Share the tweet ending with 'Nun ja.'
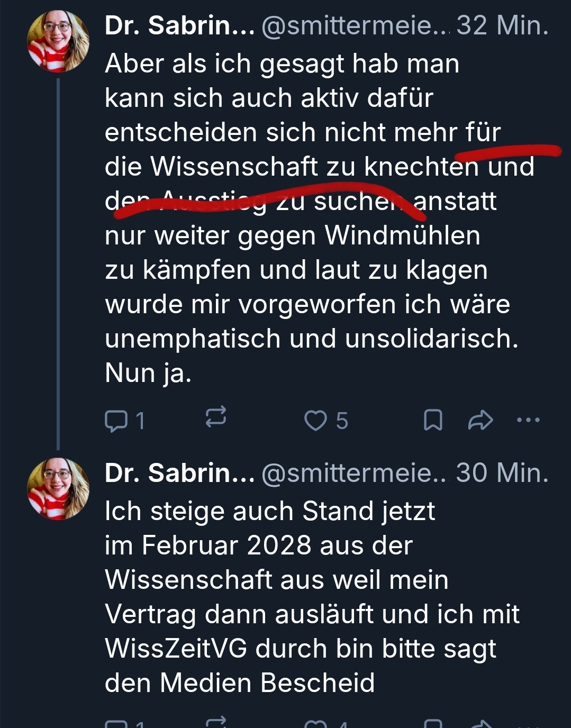The height and width of the screenshot is (728, 571). point(481,421)
